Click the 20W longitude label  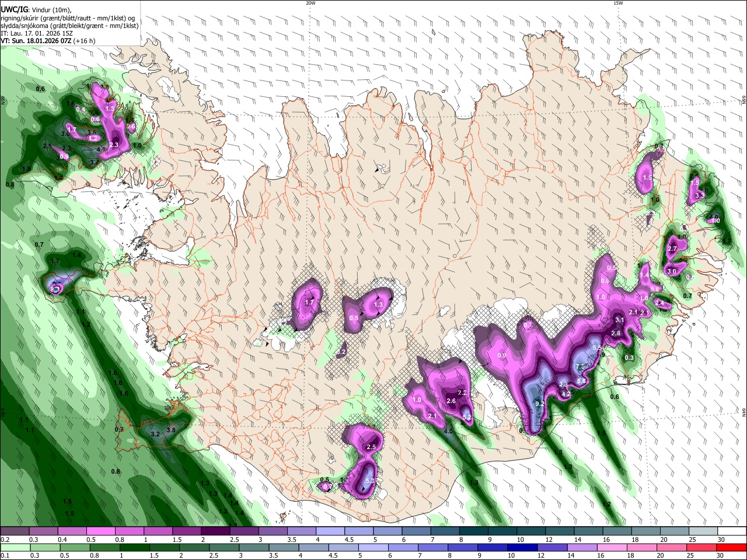coord(310,3)
